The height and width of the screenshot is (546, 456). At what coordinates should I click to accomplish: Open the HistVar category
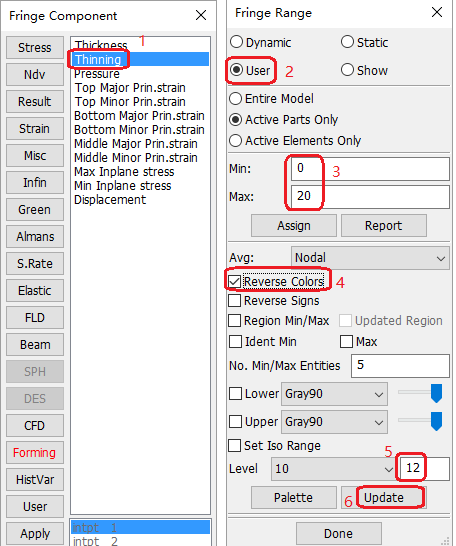35,479
